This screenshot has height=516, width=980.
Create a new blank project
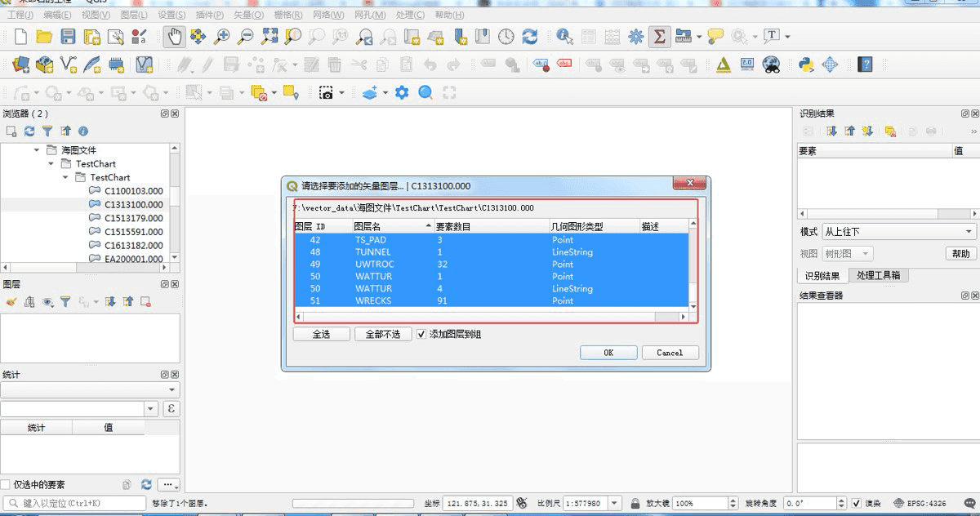[21, 37]
